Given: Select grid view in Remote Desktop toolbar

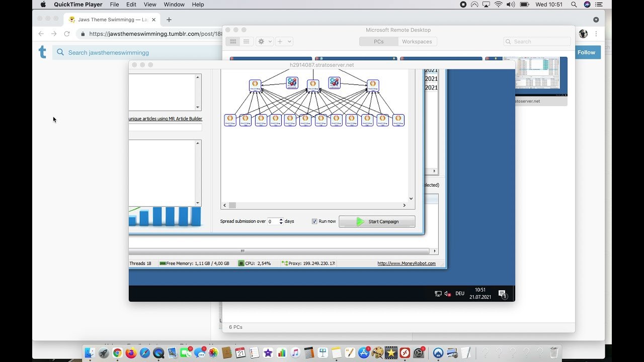Looking at the screenshot, I should click(x=233, y=42).
